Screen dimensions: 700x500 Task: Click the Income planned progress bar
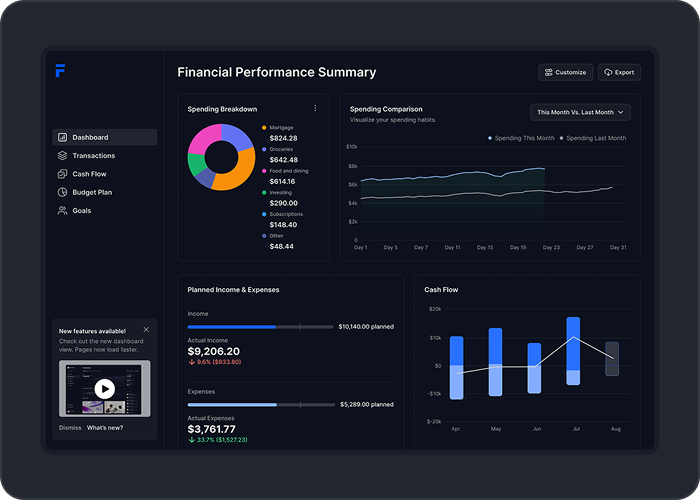click(x=260, y=327)
